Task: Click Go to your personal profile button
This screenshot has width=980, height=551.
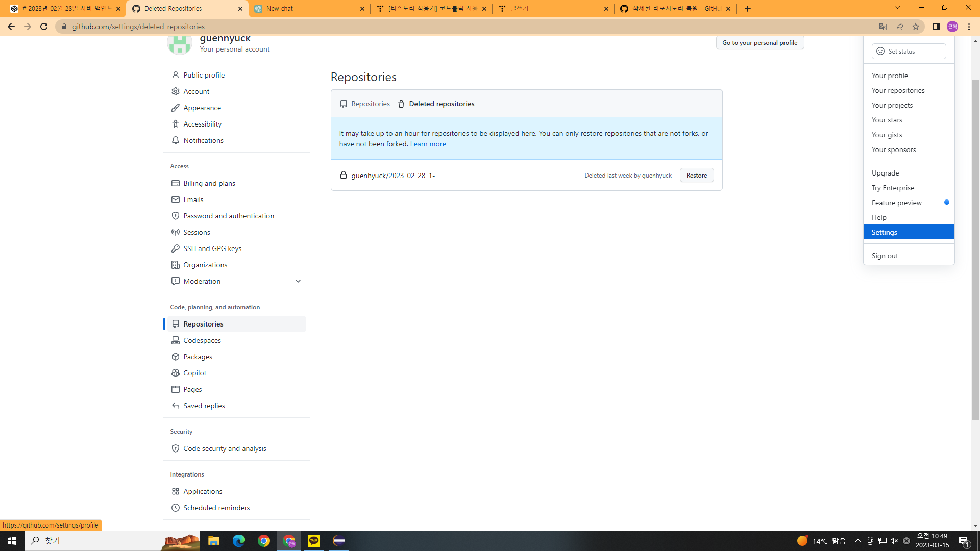Action: click(759, 43)
